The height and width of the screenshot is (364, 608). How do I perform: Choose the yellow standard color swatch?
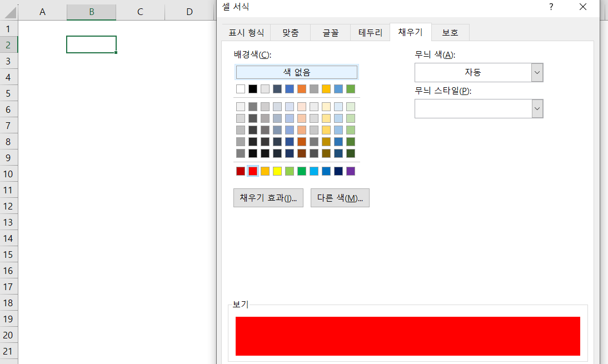point(277,171)
